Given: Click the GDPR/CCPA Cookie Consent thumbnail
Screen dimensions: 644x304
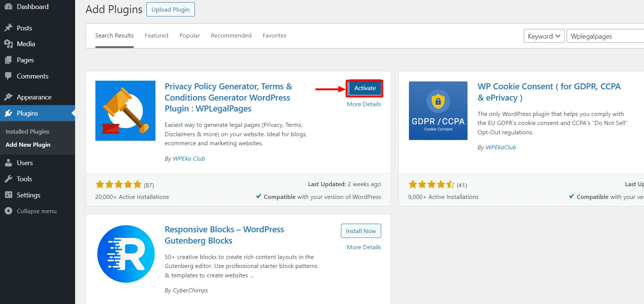Looking at the screenshot, I should click(x=438, y=111).
